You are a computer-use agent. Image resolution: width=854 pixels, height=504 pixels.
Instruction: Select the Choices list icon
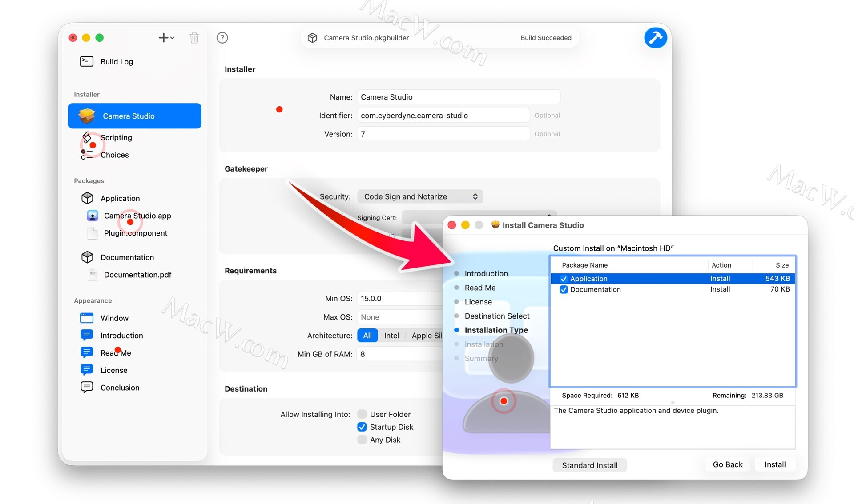pos(87,155)
